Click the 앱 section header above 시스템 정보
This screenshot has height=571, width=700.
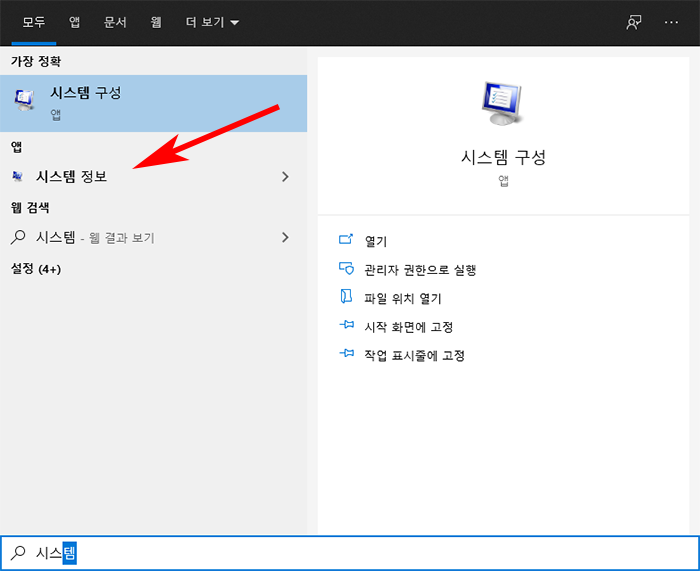click(x=17, y=147)
